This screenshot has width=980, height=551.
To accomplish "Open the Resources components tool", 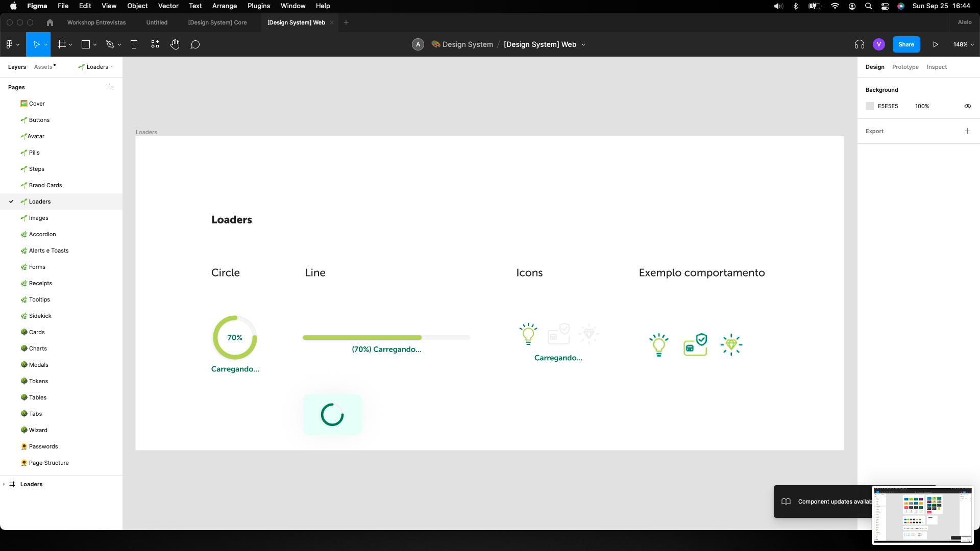I will [x=155, y=44].
